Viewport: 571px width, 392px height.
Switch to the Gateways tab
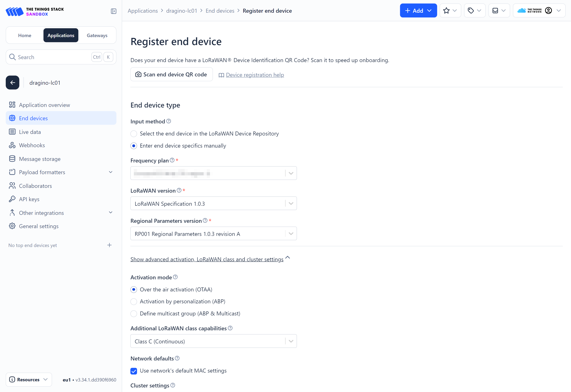[97, 35]
